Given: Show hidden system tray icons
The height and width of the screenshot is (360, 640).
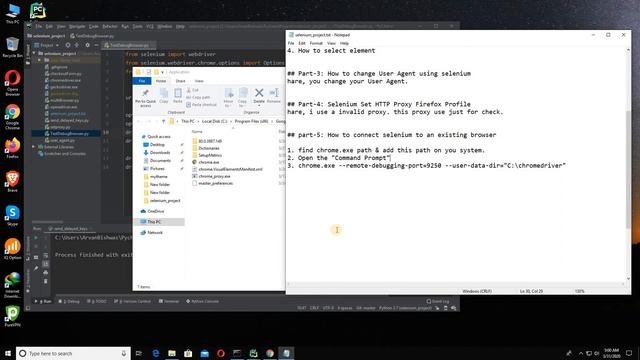Looking at the screenshot, I should coord(581,353).
